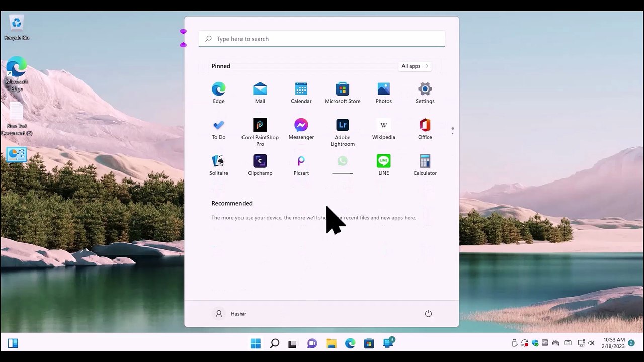Open the Windows Security tray icon
644x362 pixels.
coord(535,343)
